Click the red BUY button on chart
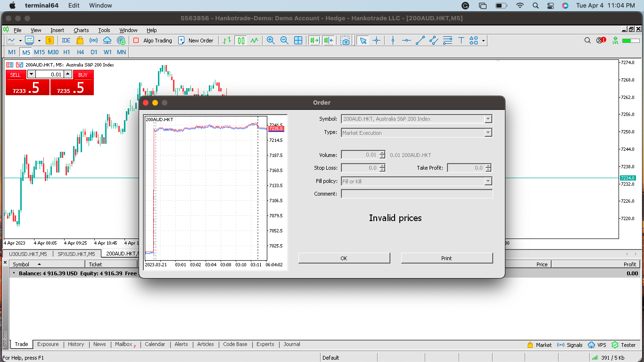This screenshot has height=362, width=644. [83, 75]
